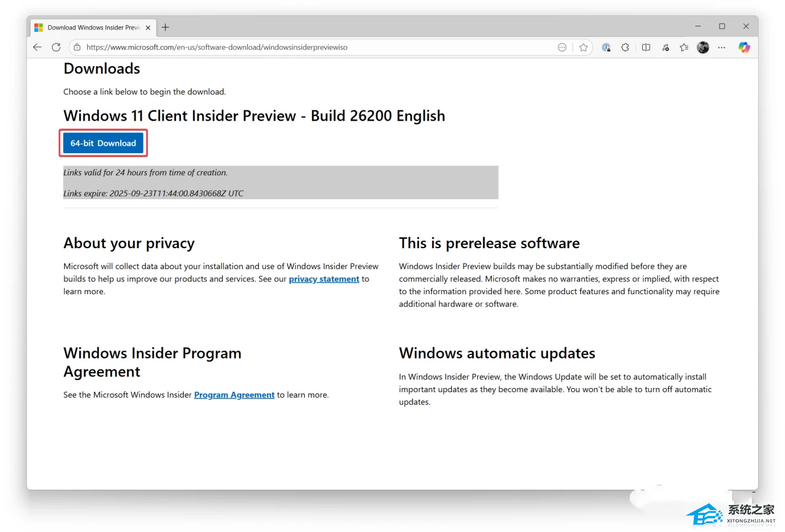Open the Settings and more menu
785x532 pixels.
coord(722,47)
